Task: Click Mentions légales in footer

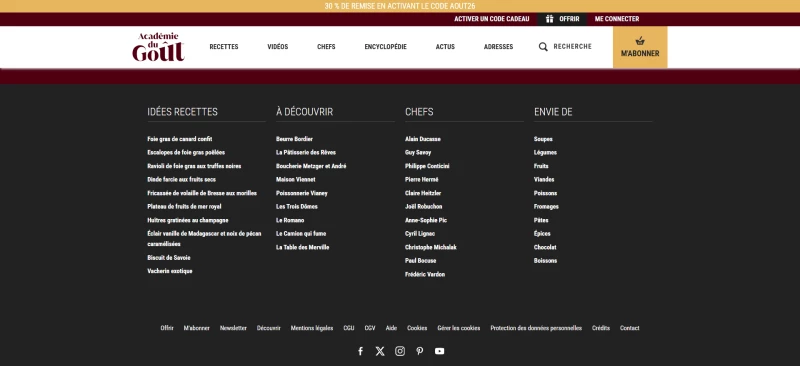Action: pos(312,328)
